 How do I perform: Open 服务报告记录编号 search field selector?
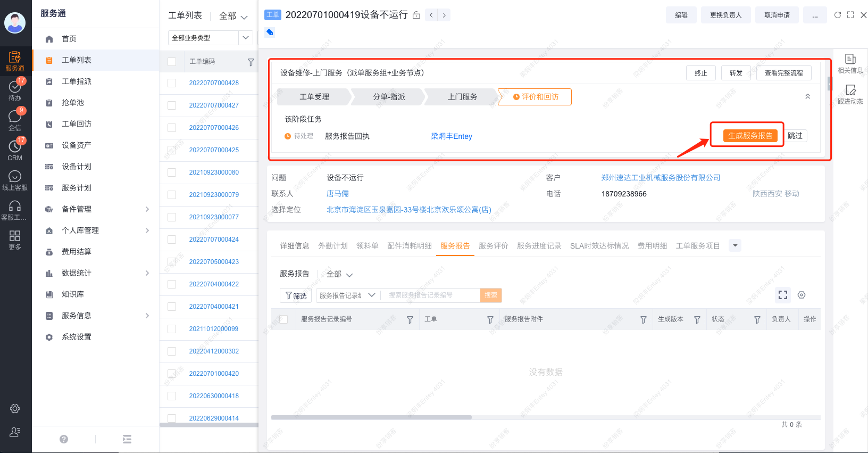[x=348, y=295]
